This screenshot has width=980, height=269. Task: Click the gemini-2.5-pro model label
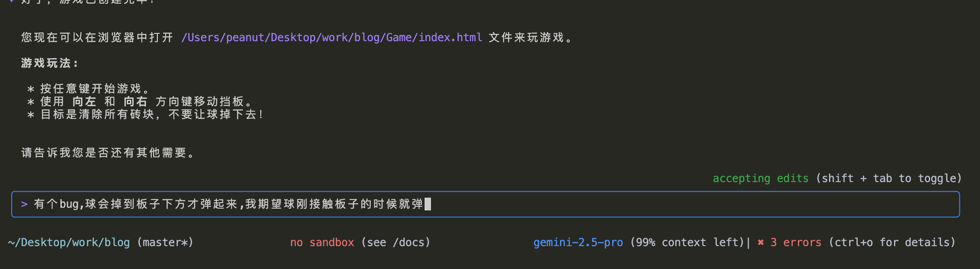[x=578, y=242]
